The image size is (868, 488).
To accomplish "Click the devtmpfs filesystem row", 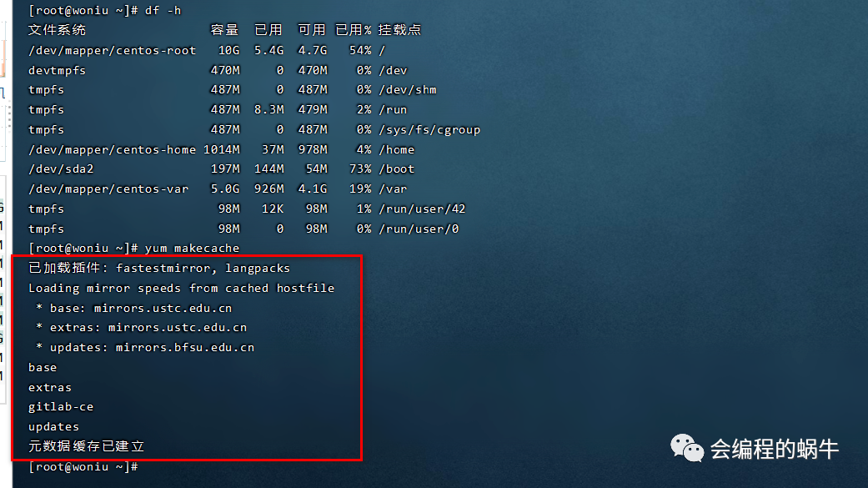I will tap(218, 70).
